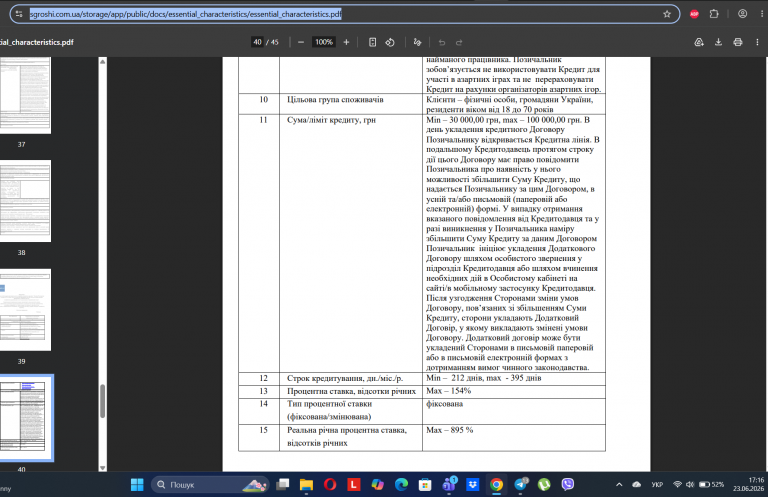Expand the hidden system tray icons chevron

click(x=619, y=484)
